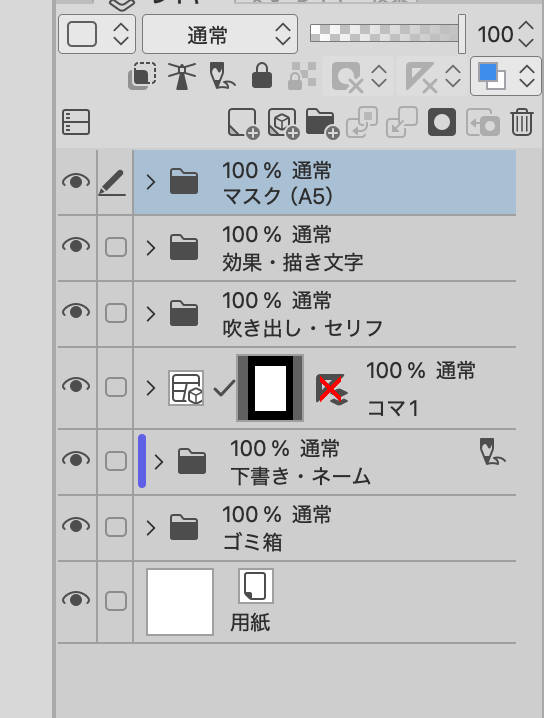Click the disabled ruler icon on コマ1

click(332, 388)
